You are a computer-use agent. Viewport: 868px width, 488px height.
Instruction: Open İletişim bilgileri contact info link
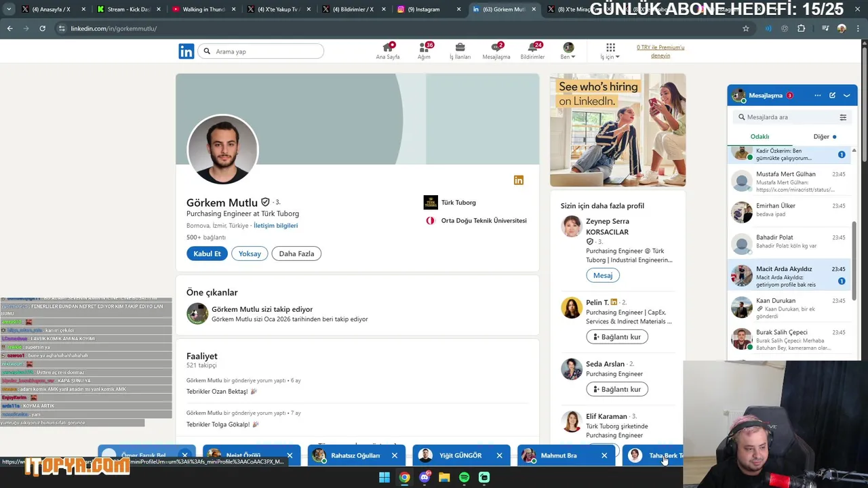[x=275, y=226]
